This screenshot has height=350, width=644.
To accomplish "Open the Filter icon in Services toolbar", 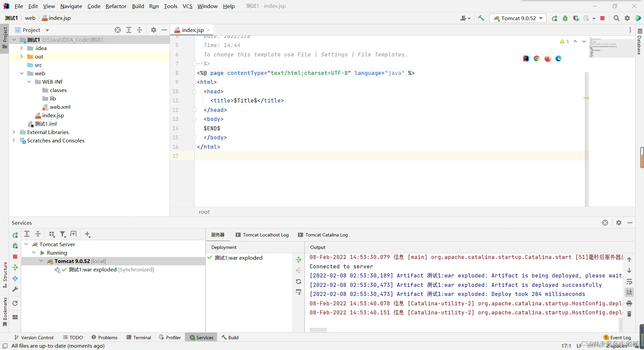I will (63, 234).
